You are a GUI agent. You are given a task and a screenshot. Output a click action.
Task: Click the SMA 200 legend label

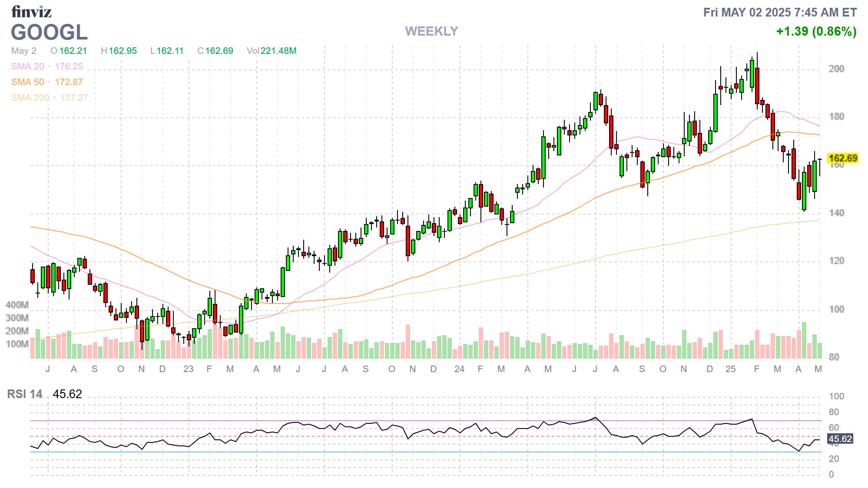coord(30,98)
